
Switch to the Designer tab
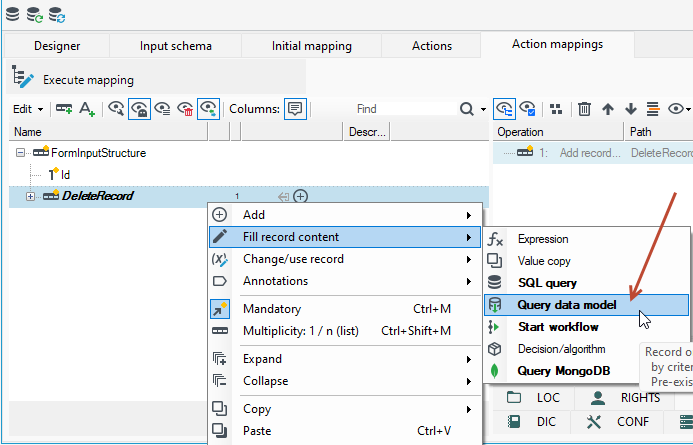click(x=57, y=46)
